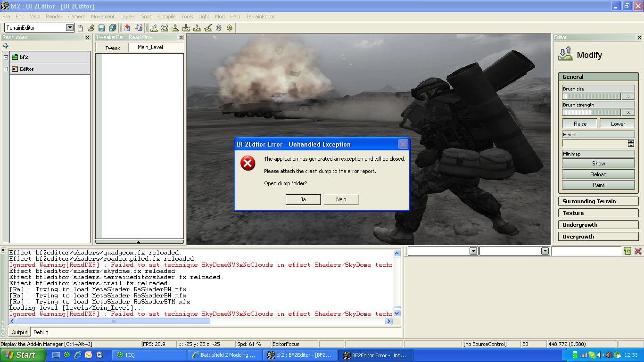644x362 pixels.
Task: Click the green battery tray icon
Action: [575, 355]
